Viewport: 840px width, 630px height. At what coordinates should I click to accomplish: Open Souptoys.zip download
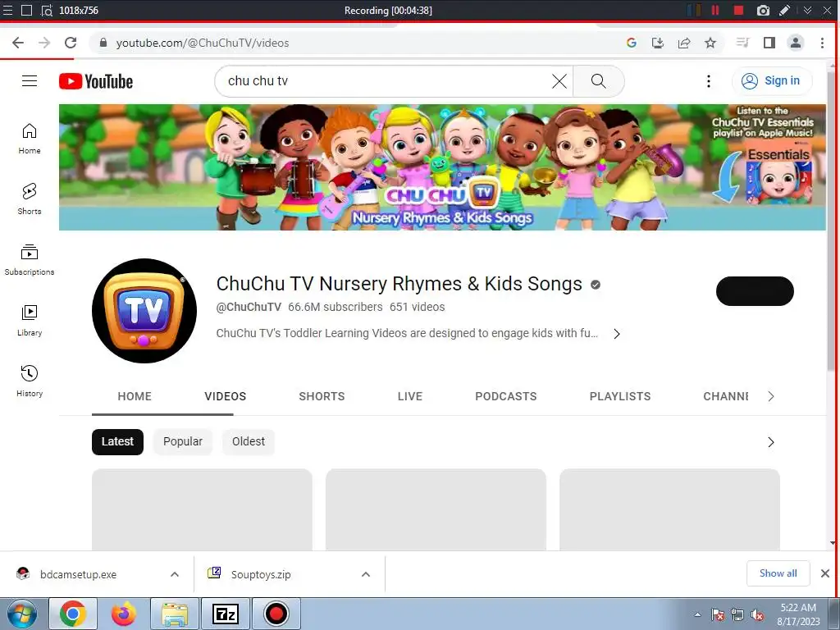click(260, 574)
